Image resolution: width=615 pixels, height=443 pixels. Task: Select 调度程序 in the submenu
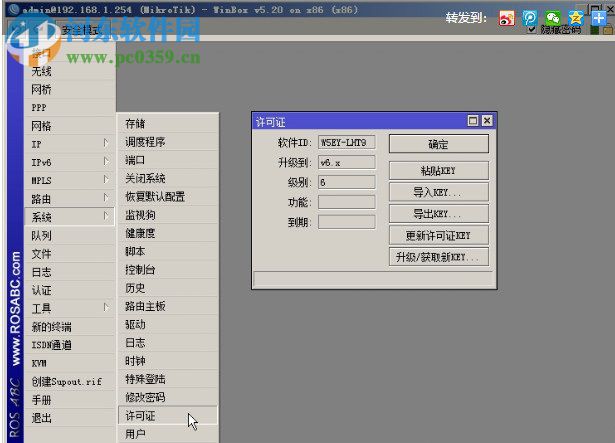pyautogui.click(x=167, y=142)
